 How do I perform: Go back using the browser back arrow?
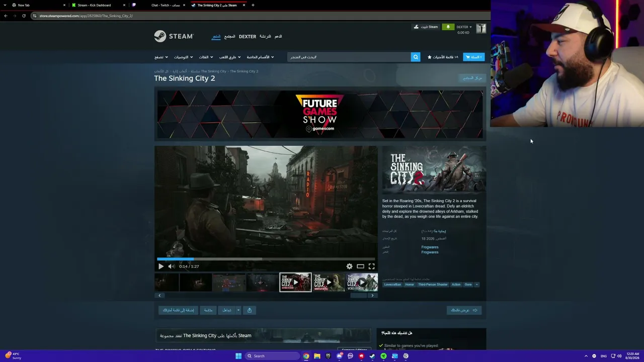pos(6,16)
